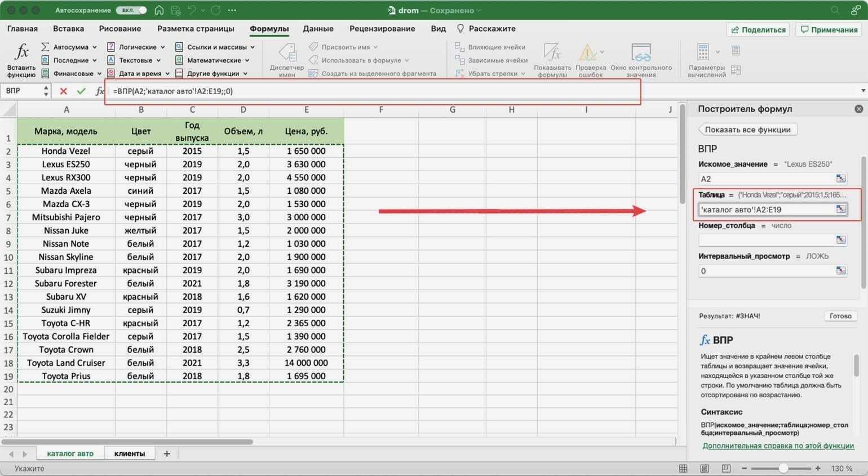
Task: Switch to Page Layout view in status bar
Action: point(705,469)
